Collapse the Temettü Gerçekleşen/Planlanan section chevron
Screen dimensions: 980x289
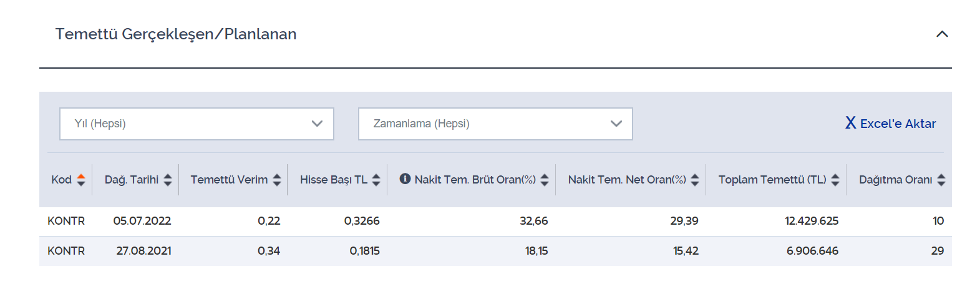(x=942, y=34)
